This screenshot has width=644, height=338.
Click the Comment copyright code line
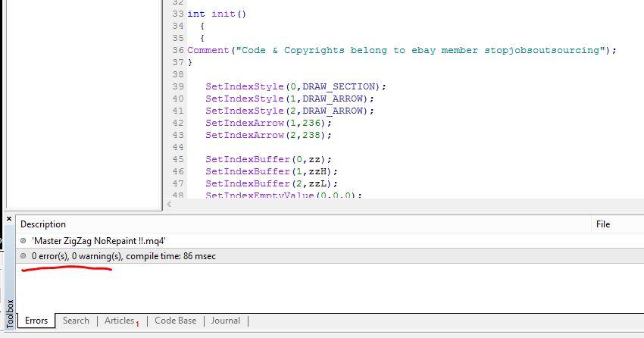(402, 50)
